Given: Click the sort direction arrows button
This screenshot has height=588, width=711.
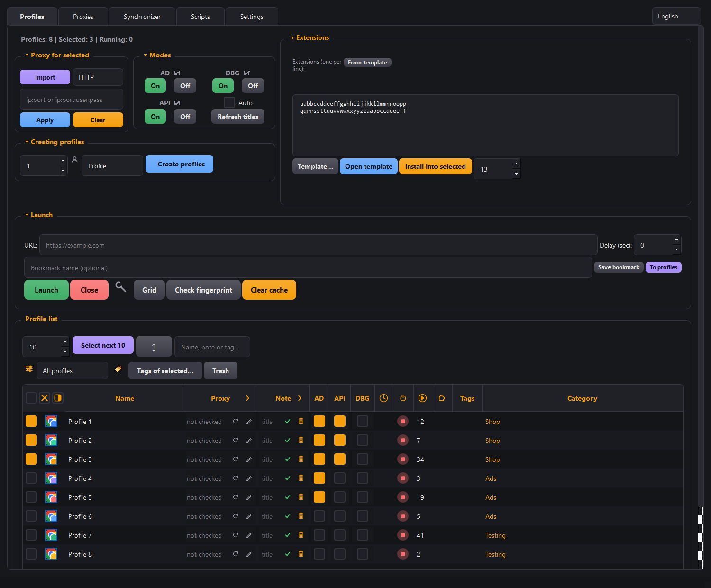Looking at the screenshot, I should 154,347.
